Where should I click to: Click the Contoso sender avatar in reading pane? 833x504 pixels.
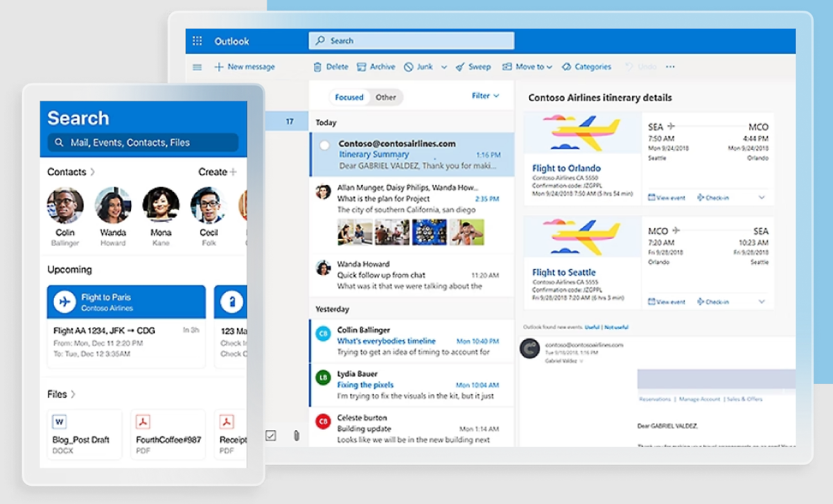point(530,349)
